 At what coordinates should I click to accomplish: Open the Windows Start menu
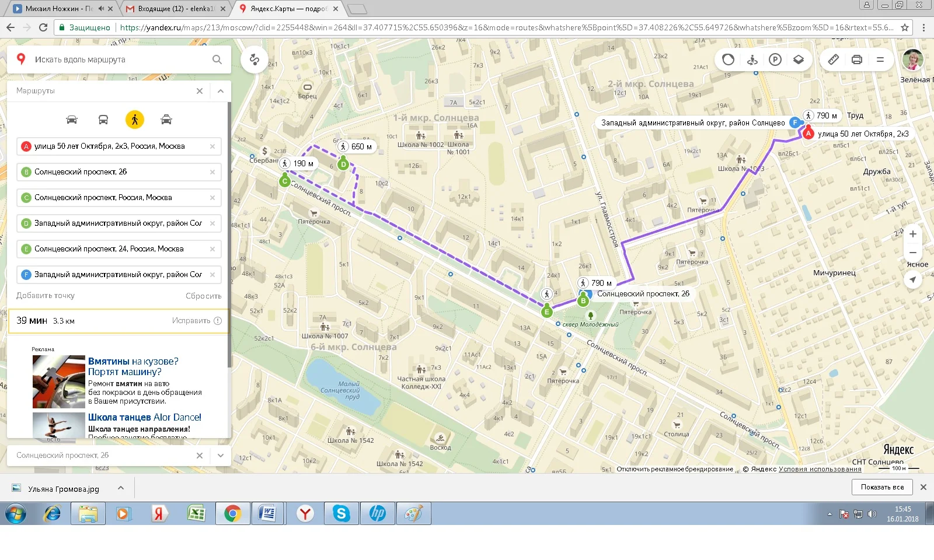tap(16, 514)
